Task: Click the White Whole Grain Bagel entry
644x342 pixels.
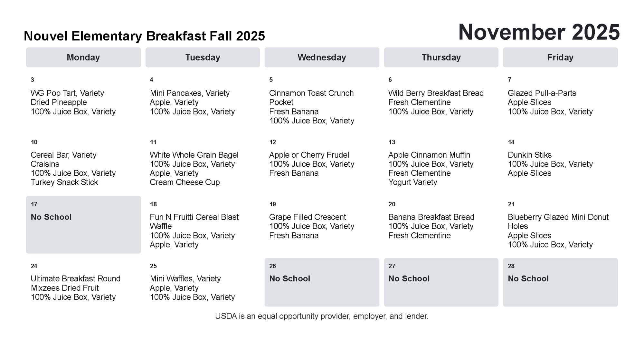Action: tap(194, 155)
